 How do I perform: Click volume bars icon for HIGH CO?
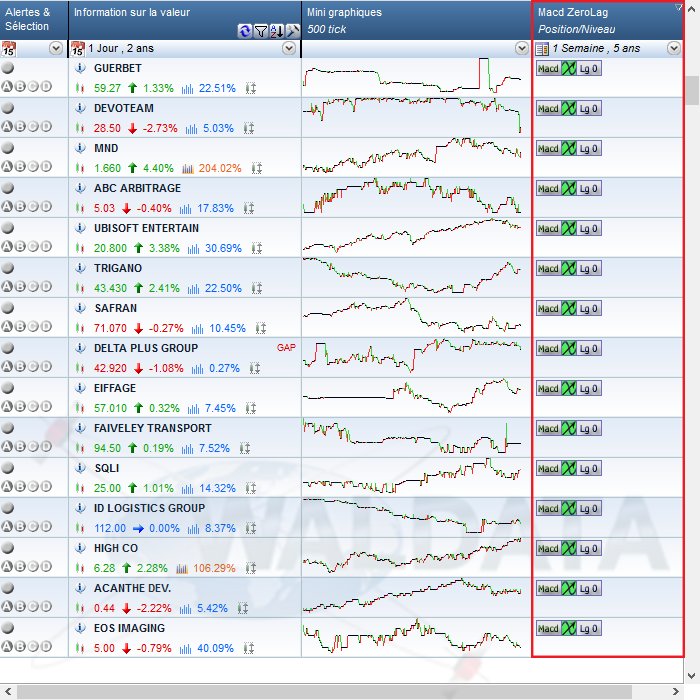coord(182,568)
